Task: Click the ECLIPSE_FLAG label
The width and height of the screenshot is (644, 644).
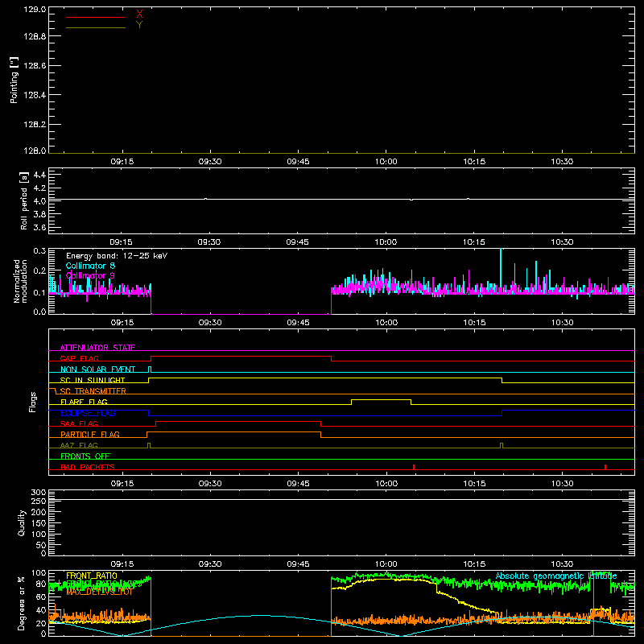Action: click(x=88, y=413)
